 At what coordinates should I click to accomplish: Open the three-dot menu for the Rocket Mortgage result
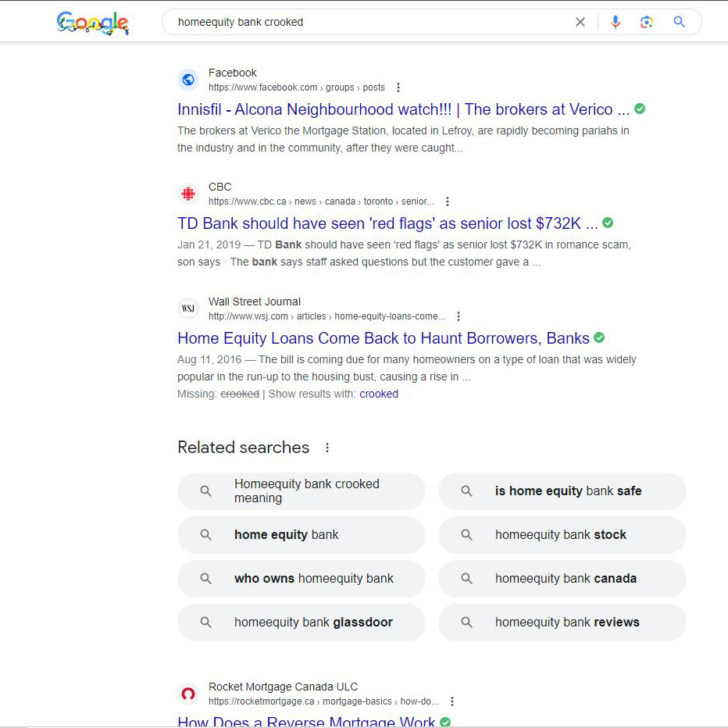(x=451, y=701)
